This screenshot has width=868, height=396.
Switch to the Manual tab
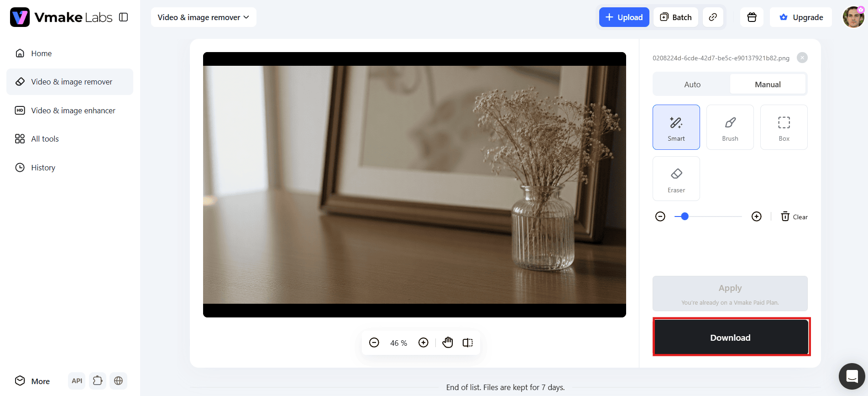(x=768, y=84)
